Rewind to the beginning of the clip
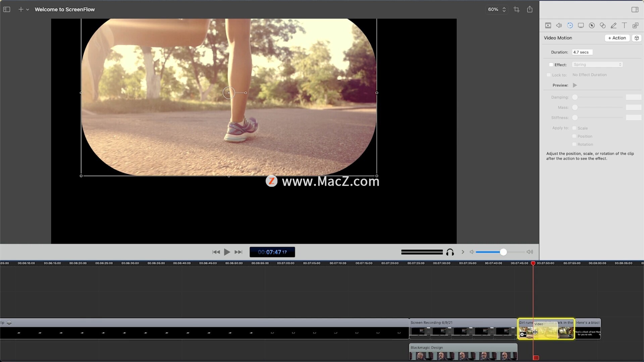This screenshot has height=362, width=644. [216, 252]
